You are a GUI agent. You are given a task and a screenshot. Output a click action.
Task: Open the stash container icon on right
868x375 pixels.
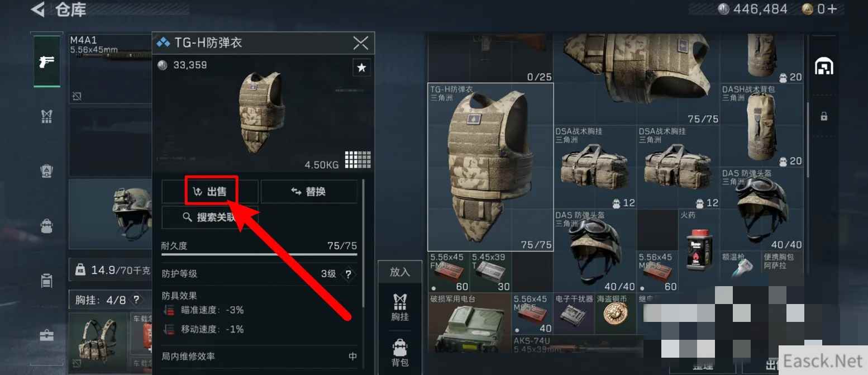(x=824, y=67)
